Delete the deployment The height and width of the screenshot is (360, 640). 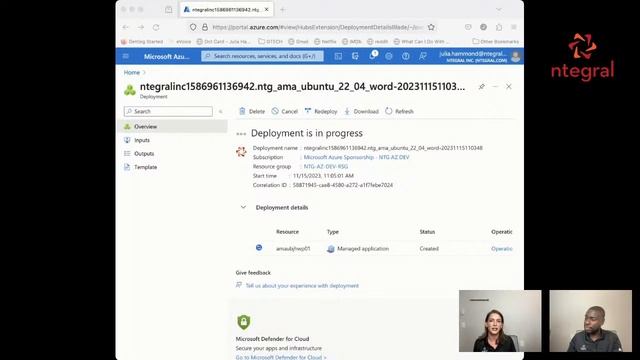click(x=252, y=111)
